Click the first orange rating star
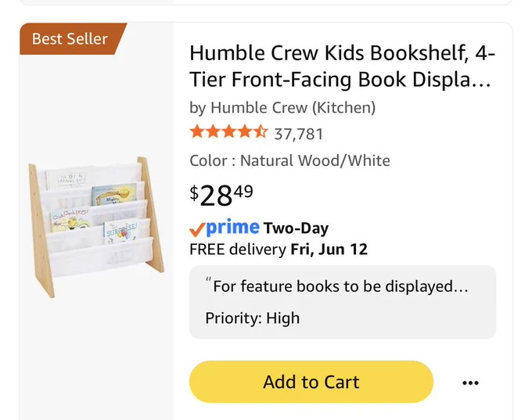 197,131
